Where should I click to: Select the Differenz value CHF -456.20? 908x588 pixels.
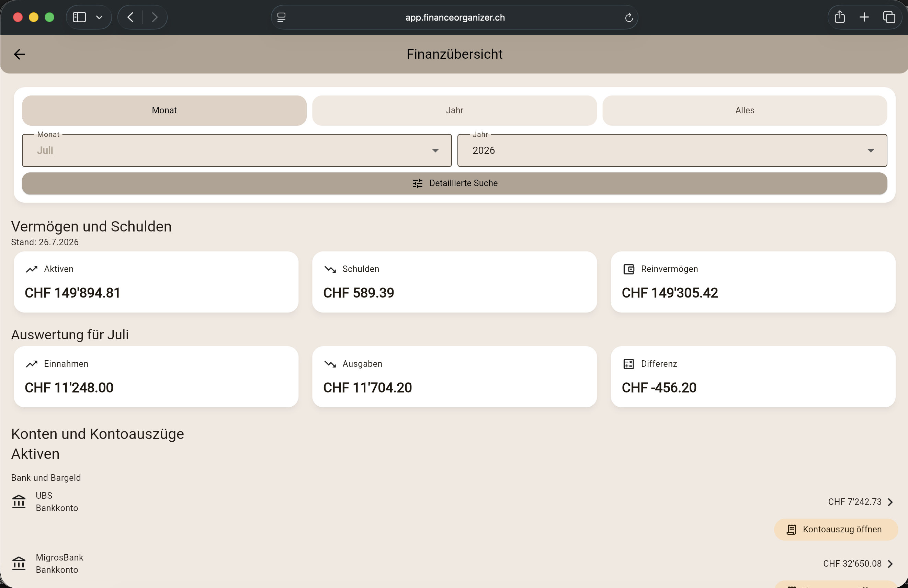coord(659,388)
